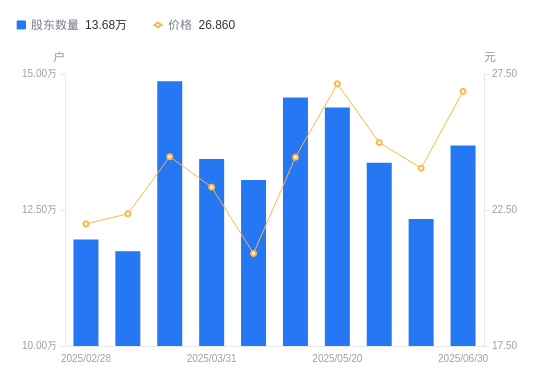The height and width of the screenshot is (381, 550).
Task: Select the shortest blue bar
Action: 128,299
